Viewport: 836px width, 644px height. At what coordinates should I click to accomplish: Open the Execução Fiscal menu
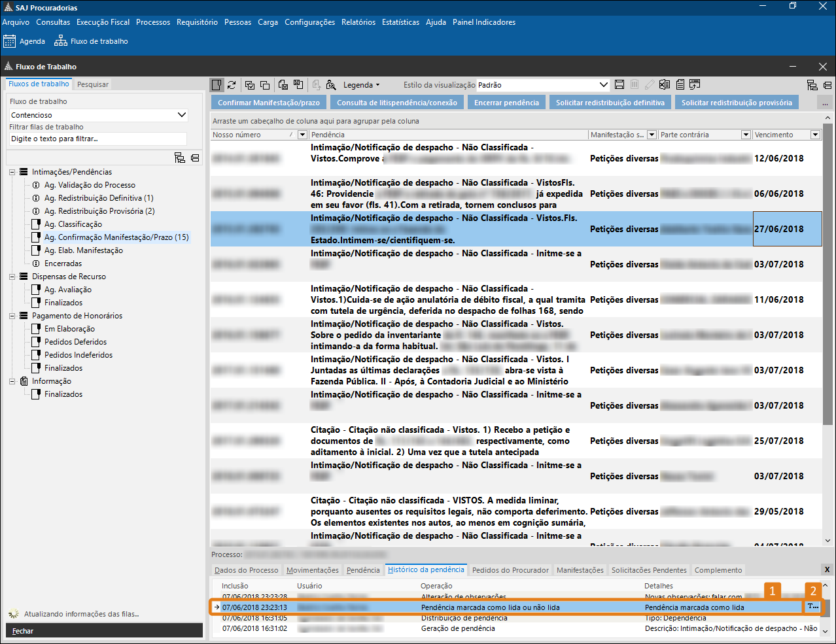click(x=103, y=22)
